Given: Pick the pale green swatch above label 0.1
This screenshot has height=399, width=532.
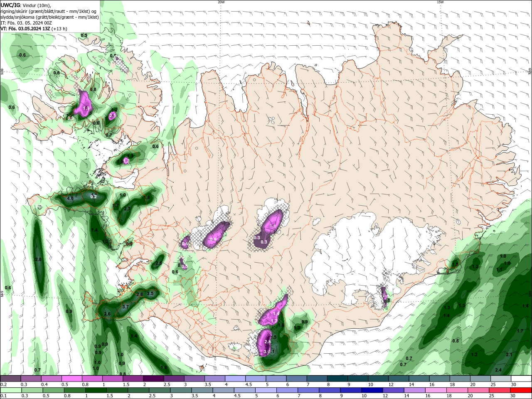Looking at the screenshot, I should coord(10,390).
